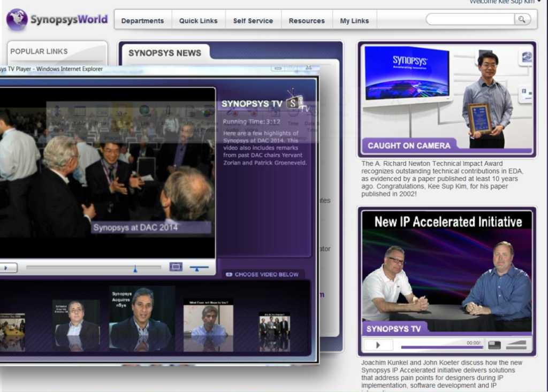Click the volume bars on the New IP Accelerated video
Image resolution: width=548 pixels, height=392 pixels.
(516, 345)
